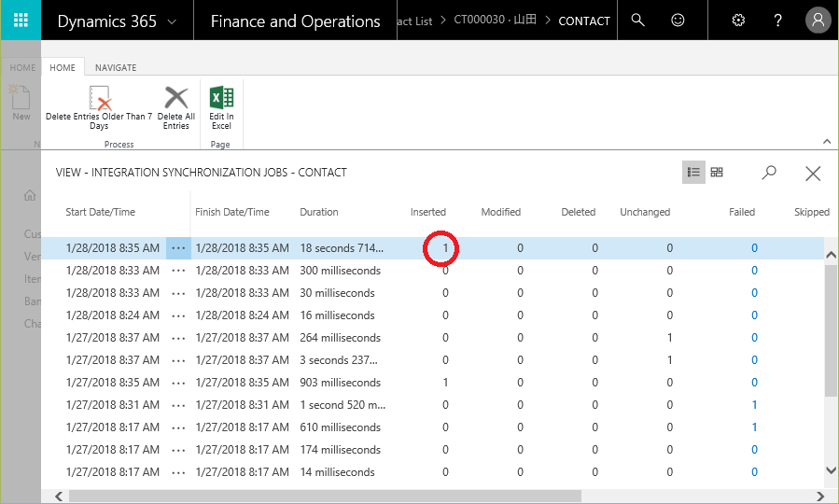839x504 pixels.
Task: Open the app launcher waffle icon
Action: coord(21,21)
